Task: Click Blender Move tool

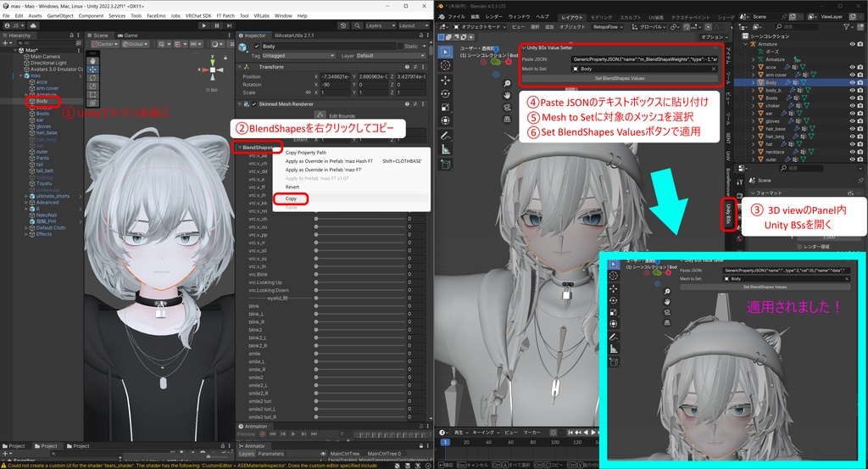Action: 446,80
